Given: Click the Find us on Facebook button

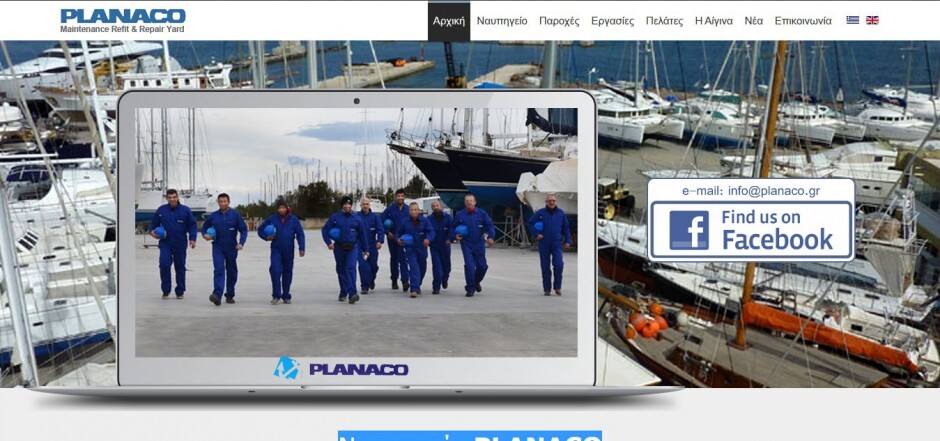Looking at the screenshot, I should (751, 230).
